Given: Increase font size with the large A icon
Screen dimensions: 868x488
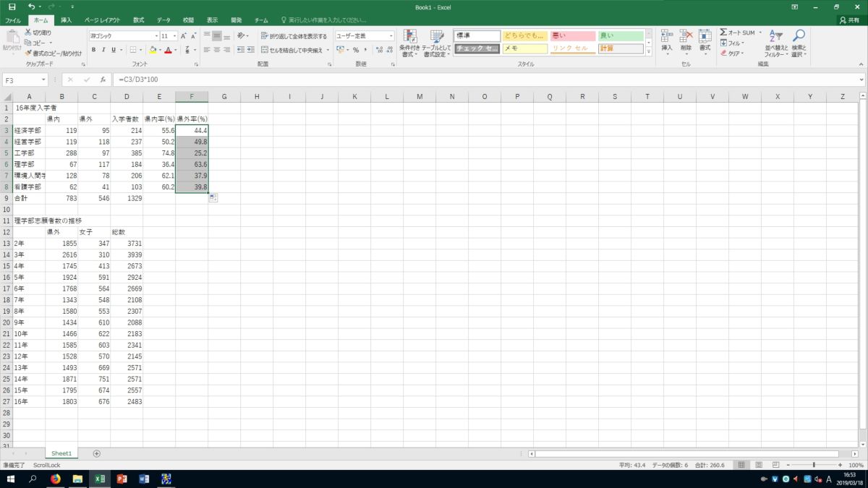Looking at the screenshot, I should 184,35.
